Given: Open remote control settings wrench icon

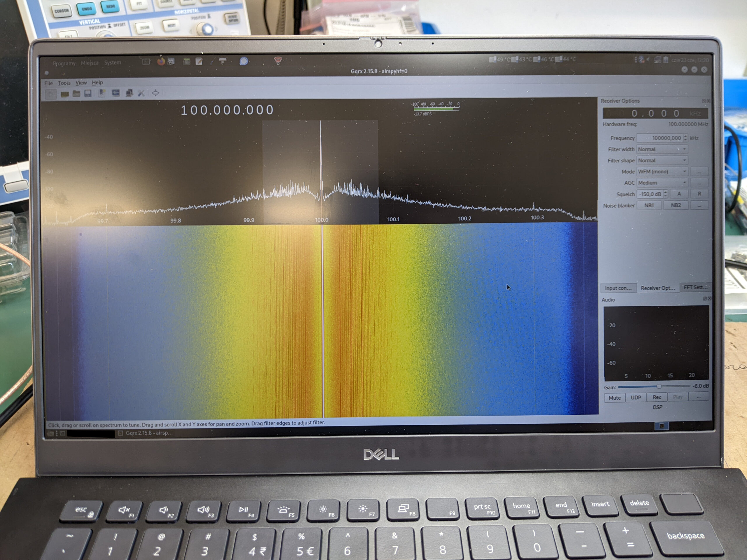Looking at the screenshot, I should [141, 93].
